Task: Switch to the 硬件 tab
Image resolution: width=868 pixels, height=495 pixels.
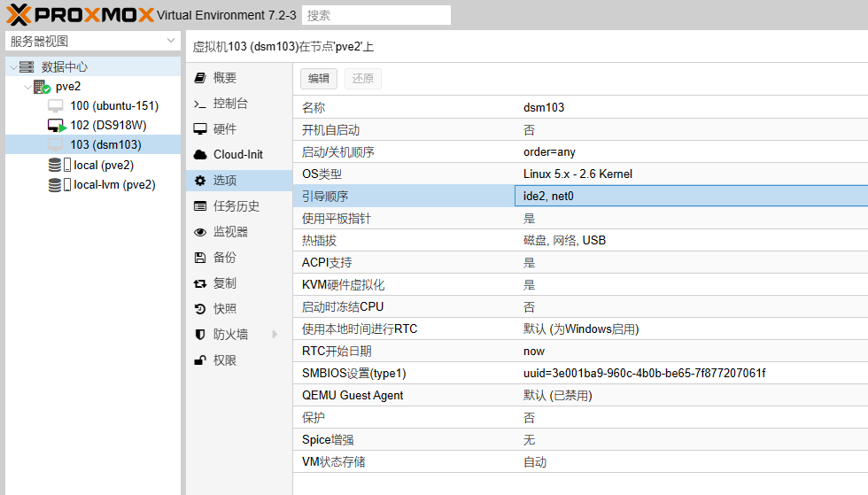Action: [239, 129]
